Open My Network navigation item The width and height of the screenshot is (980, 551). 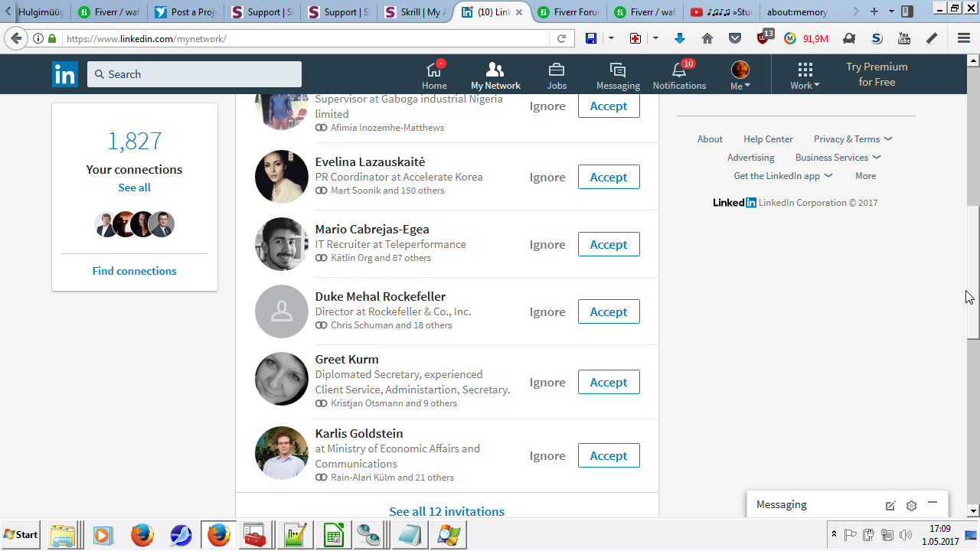coord(495,75)
